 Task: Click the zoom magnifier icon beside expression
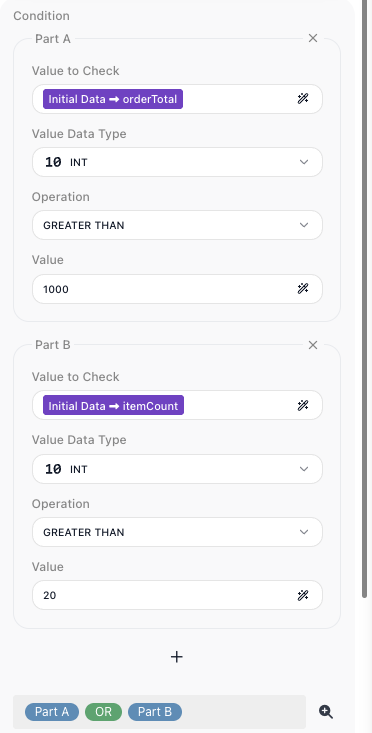(x=326, y=712)
